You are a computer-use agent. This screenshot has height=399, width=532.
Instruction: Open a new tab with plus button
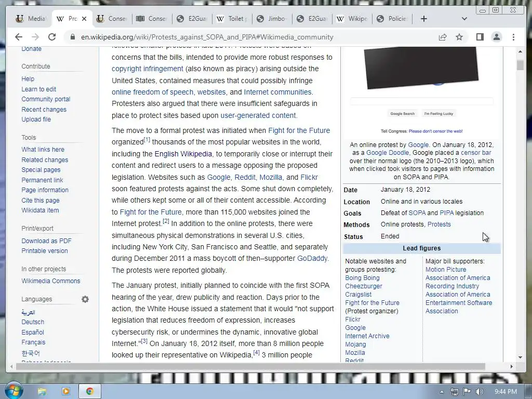coord(424,19)
